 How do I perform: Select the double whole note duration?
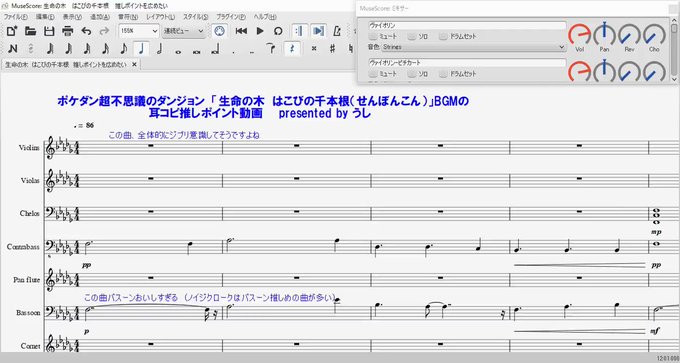pos(196,51)
